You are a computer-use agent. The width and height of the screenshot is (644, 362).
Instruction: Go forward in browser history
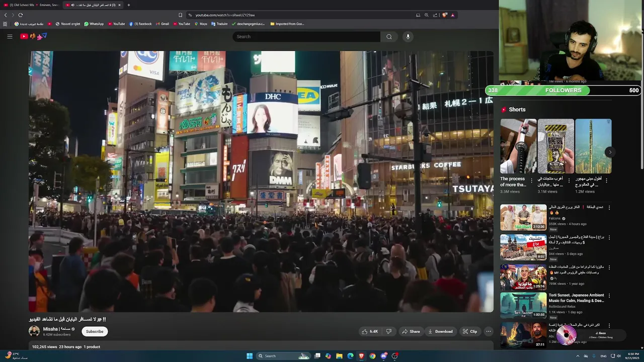13,15
